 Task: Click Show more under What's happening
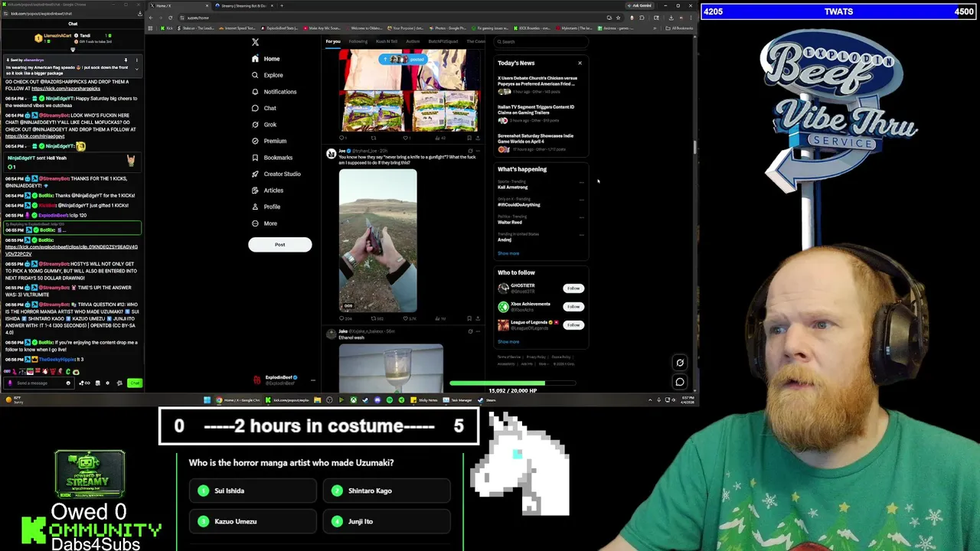tap(508, 253)
